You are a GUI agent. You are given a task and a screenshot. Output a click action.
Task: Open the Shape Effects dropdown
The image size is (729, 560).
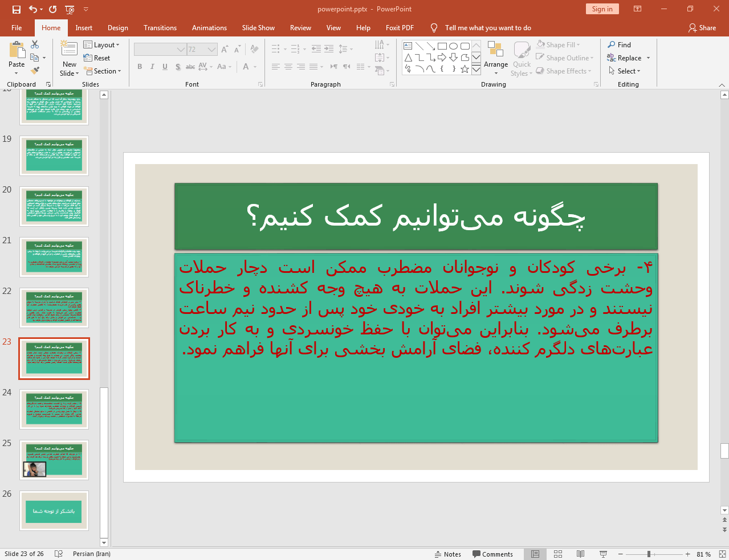[563, 71]
